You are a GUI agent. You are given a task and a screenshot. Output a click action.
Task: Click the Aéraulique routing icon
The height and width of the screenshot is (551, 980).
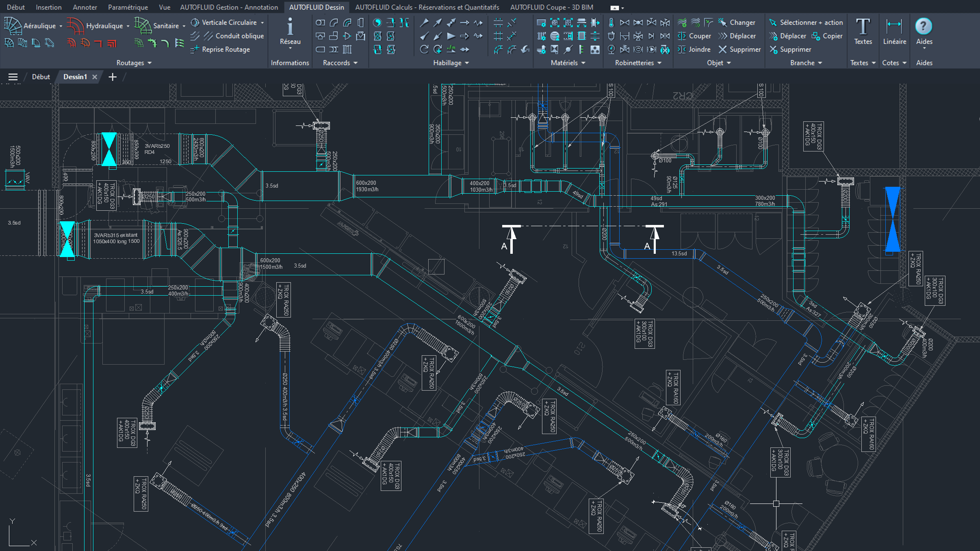(13, 26)
